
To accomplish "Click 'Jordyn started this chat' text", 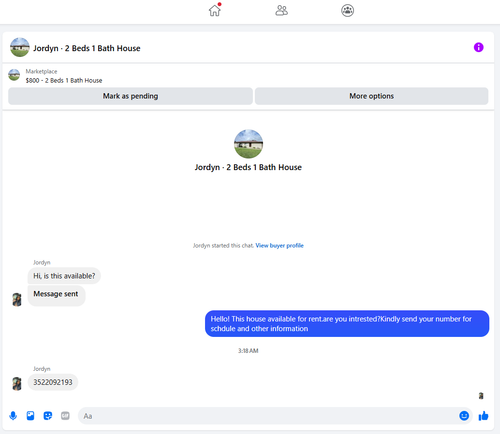I will (223, 246).
